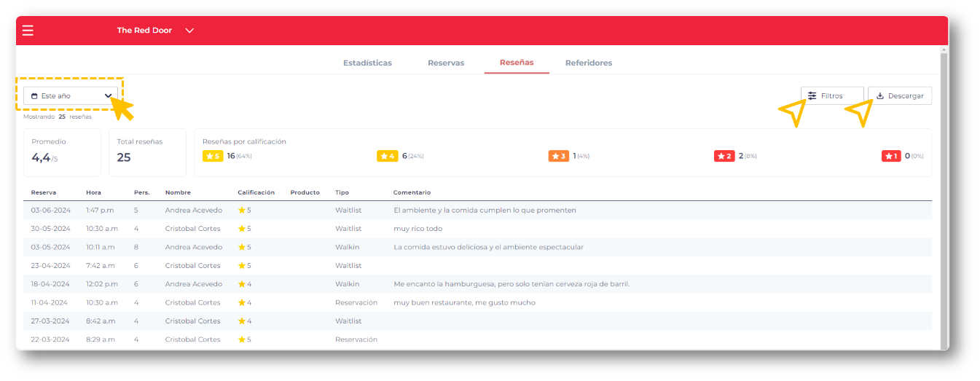Click comment 'muy buen restaurante, me gusto mucho'
This screenshot has height=381, width=980.
(x=464, y=302)
